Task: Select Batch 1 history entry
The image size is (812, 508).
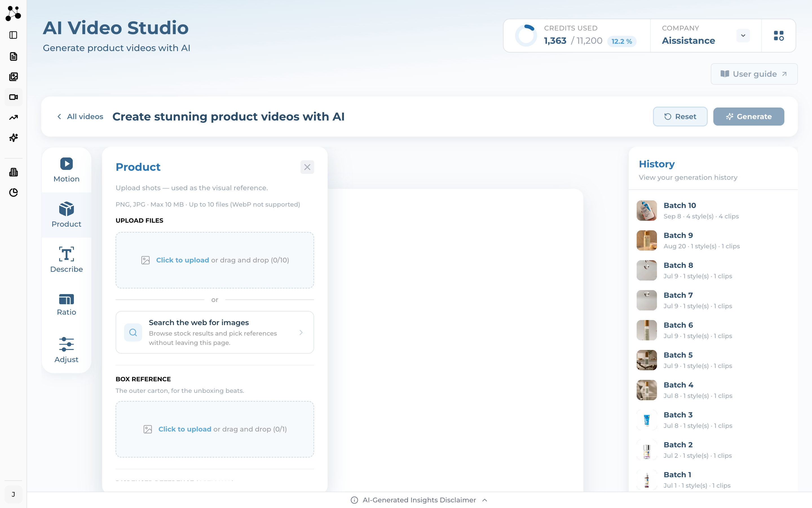Action: [713, 480]
